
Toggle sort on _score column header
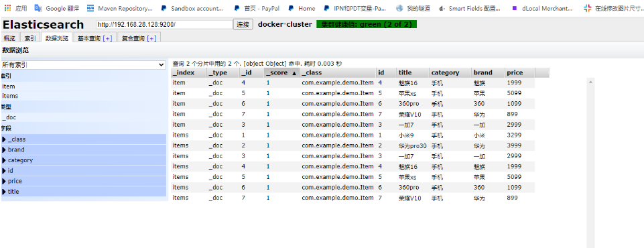281,72
